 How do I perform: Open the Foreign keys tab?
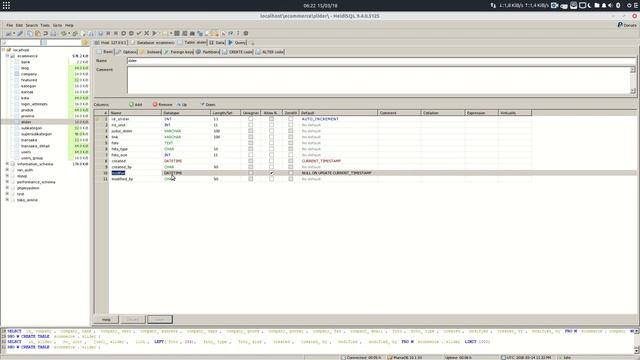point(178,52)
